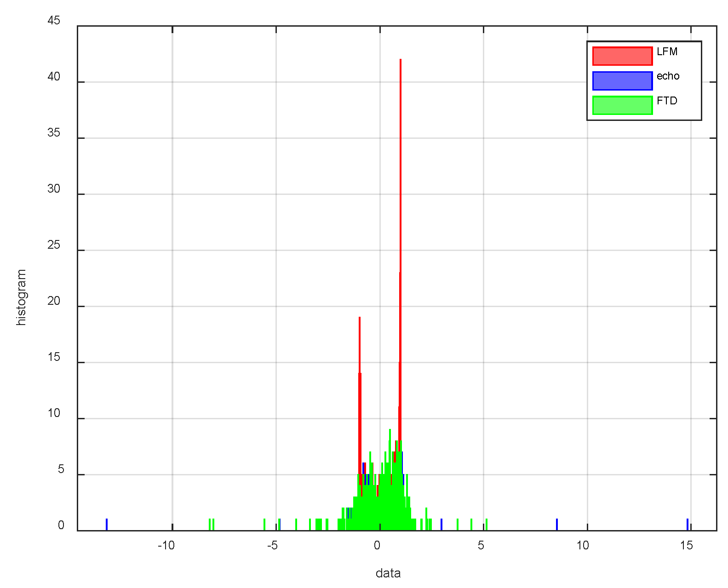Select the FTD legend text label

pos(667,101)
